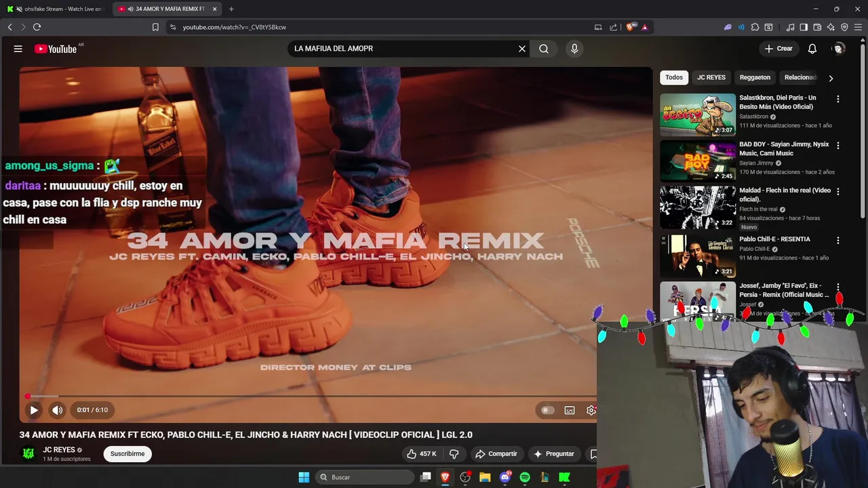
Task: Open options for Maldad video
Action: tap(838, 192)
